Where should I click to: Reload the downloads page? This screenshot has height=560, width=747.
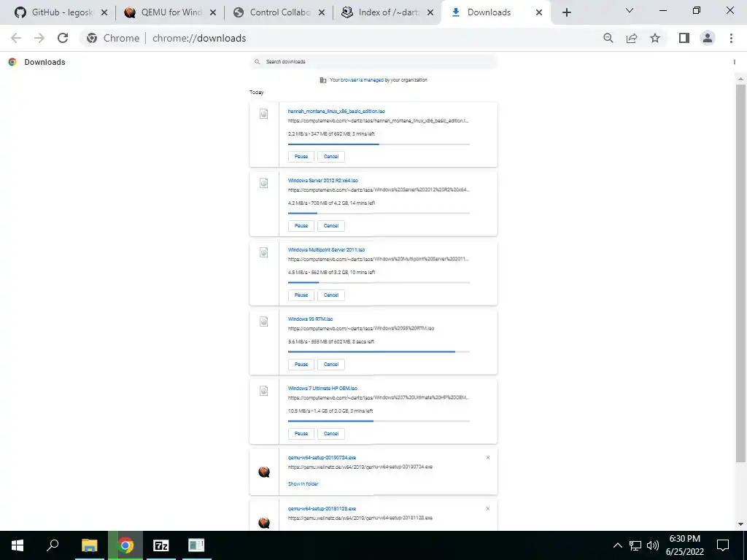pyautogui.click(x=63, y=38)
